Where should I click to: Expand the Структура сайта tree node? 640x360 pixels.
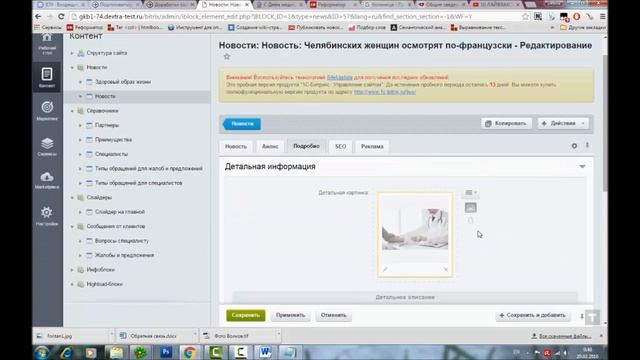point(72,53)
